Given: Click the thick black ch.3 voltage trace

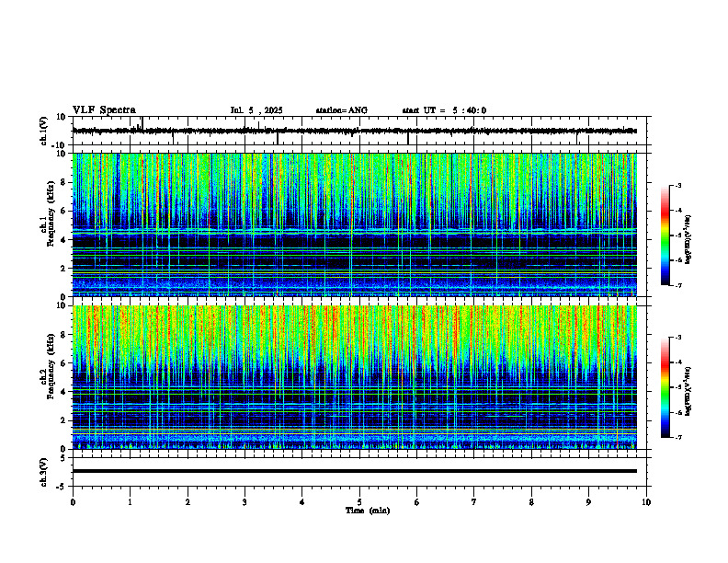Looking at the screenshot, I should click(355, 471).
